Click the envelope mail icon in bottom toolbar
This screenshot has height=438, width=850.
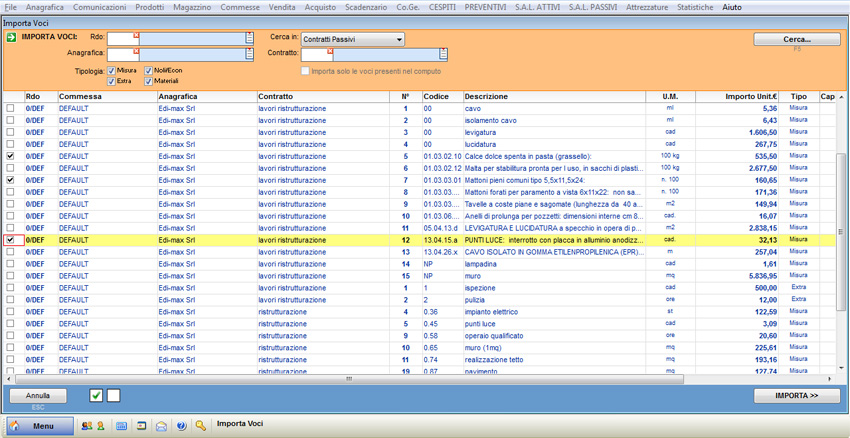tap(161, 426)
